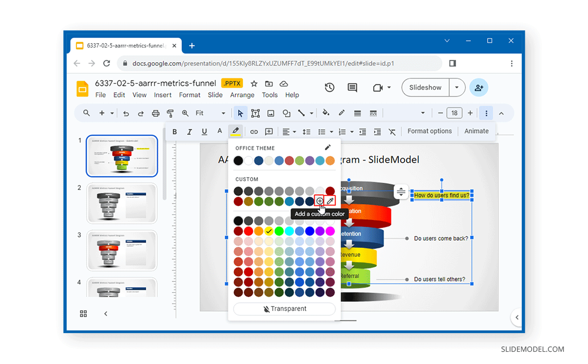The width and height of the screenshot is (588, 364).
Task: Toggle italic formatting
Action: pos(190,131)
